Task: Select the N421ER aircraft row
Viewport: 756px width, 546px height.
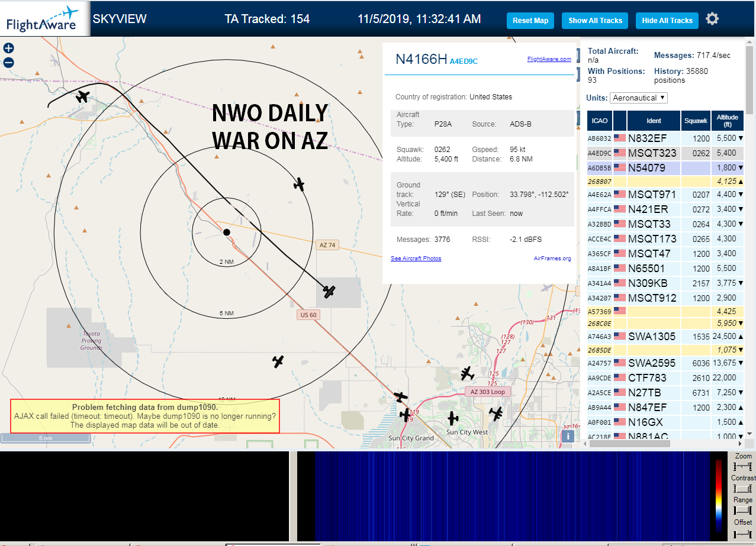Action: coord(665,209)
